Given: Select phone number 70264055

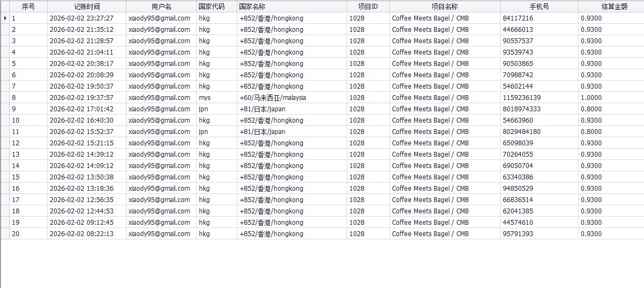Looking at the screenshot, I should click(x=518, y=154).
